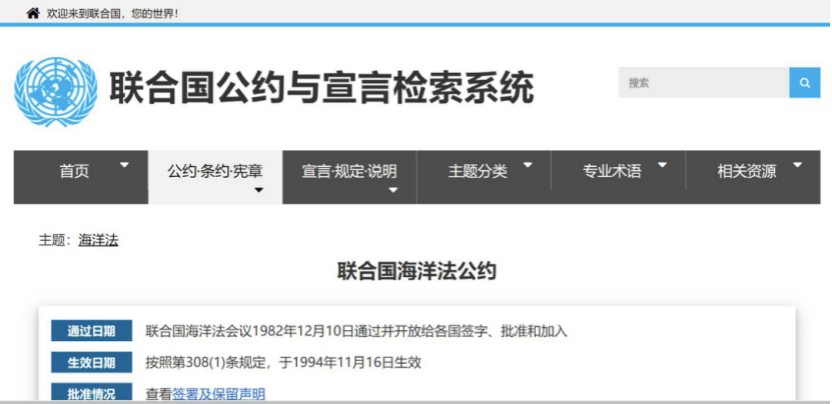Follow the 海洋法 topic link
832x404 pixels.
(98, 240)
